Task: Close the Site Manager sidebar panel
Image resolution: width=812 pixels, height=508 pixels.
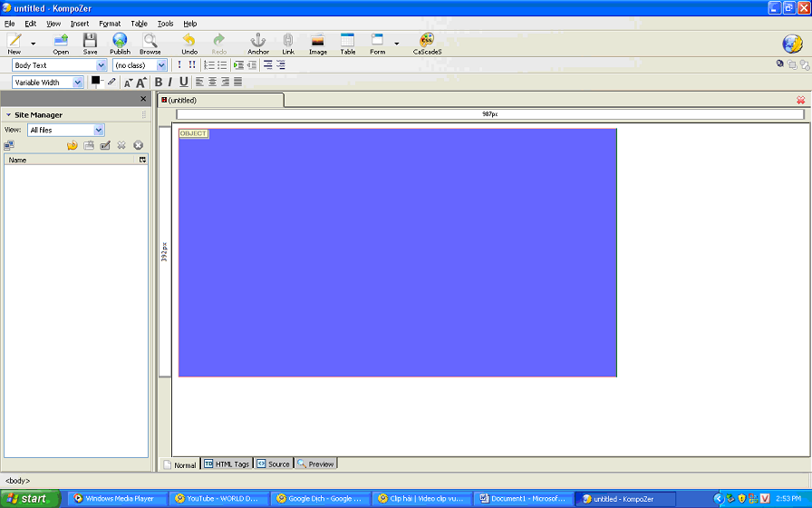Action: pos(143,99)
